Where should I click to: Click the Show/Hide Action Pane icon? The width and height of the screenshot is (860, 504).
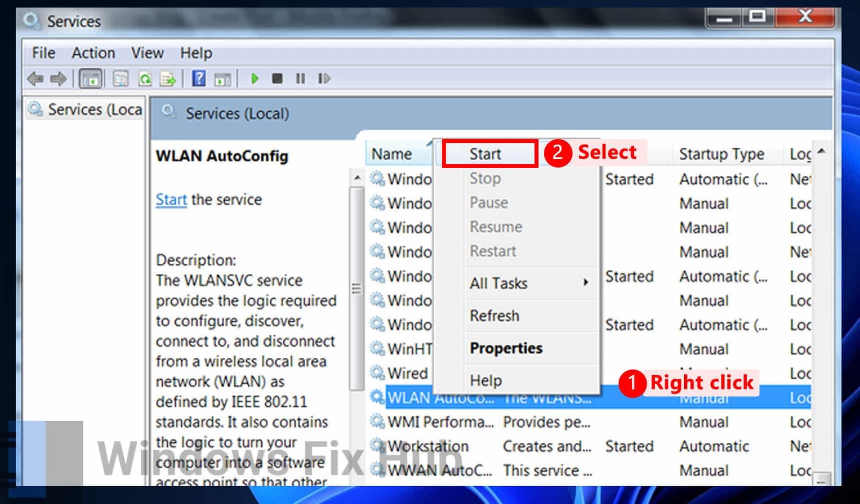coord(223,80)
